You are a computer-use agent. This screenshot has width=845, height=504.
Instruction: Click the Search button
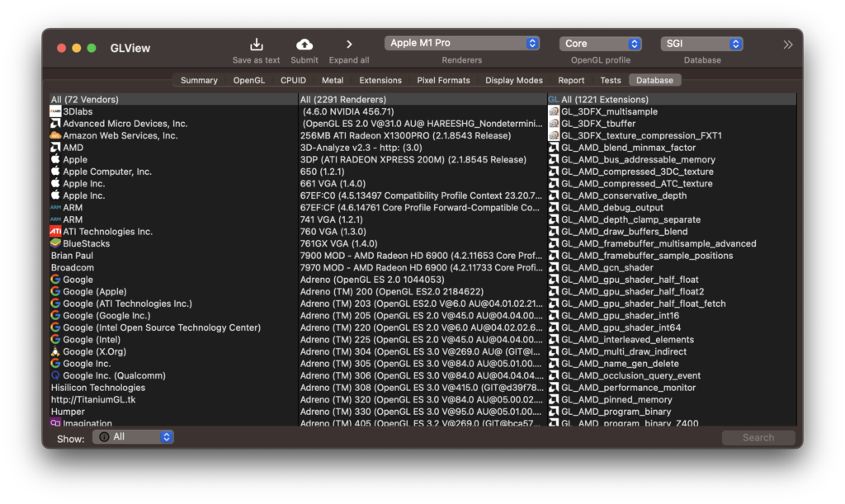point(758,437)
